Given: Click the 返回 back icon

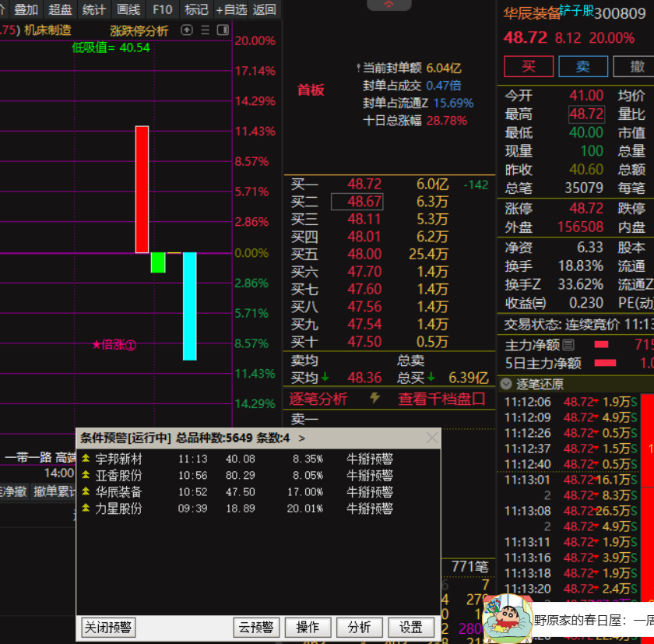Looking at the screenshot, I should 262,9.
